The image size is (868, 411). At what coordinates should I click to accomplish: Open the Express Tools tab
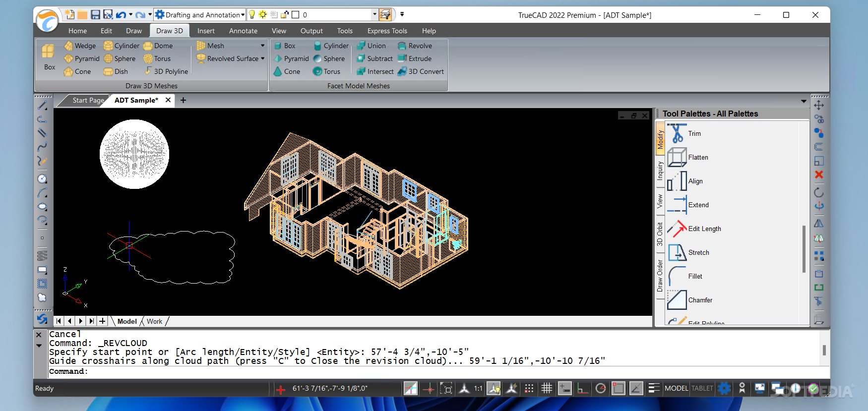[x=387, y=31]
